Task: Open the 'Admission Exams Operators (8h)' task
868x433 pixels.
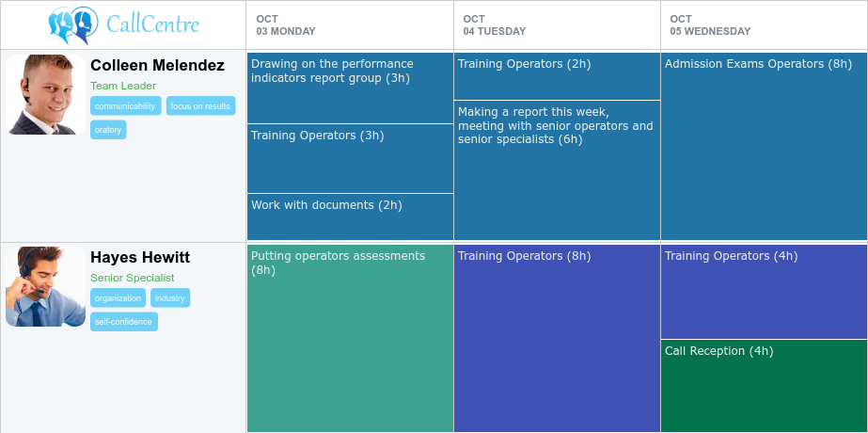Action: pyautogui.click(x=764, y=146)
